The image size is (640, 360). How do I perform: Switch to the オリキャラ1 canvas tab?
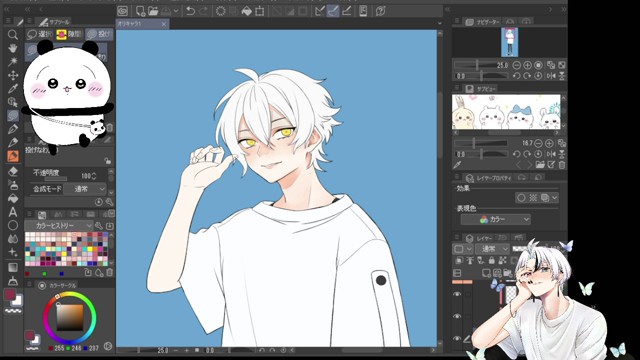139,24
